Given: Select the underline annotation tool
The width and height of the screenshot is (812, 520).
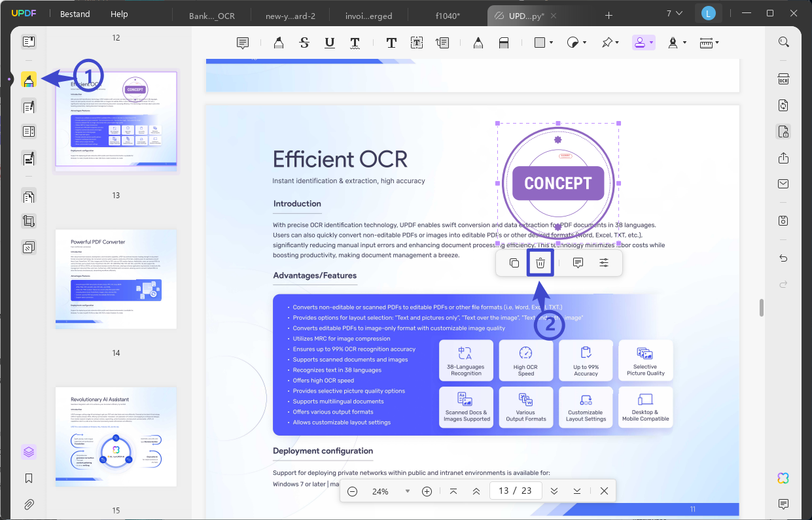Looking at the screenshot, I should [329, 43].
